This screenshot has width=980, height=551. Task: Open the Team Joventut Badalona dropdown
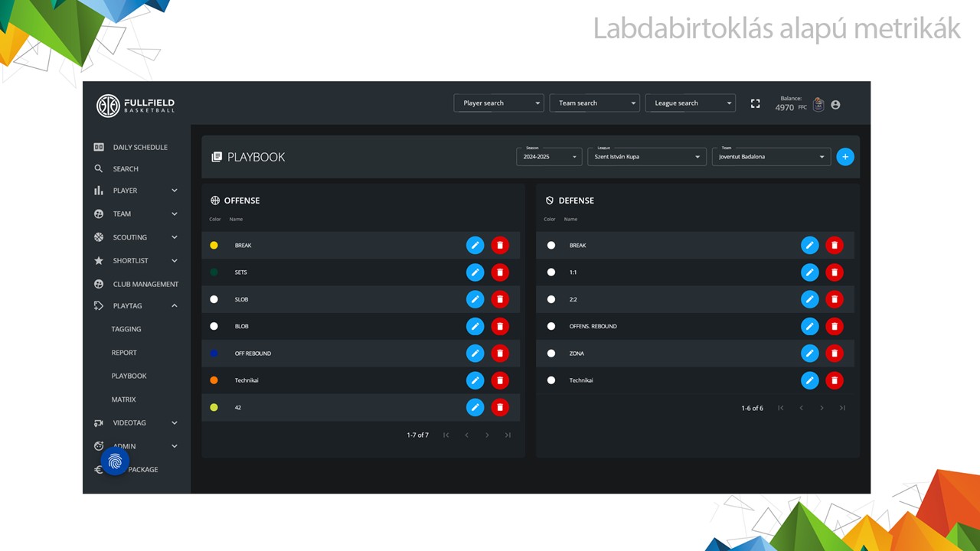pyautogui.click(x=771, y=157)
